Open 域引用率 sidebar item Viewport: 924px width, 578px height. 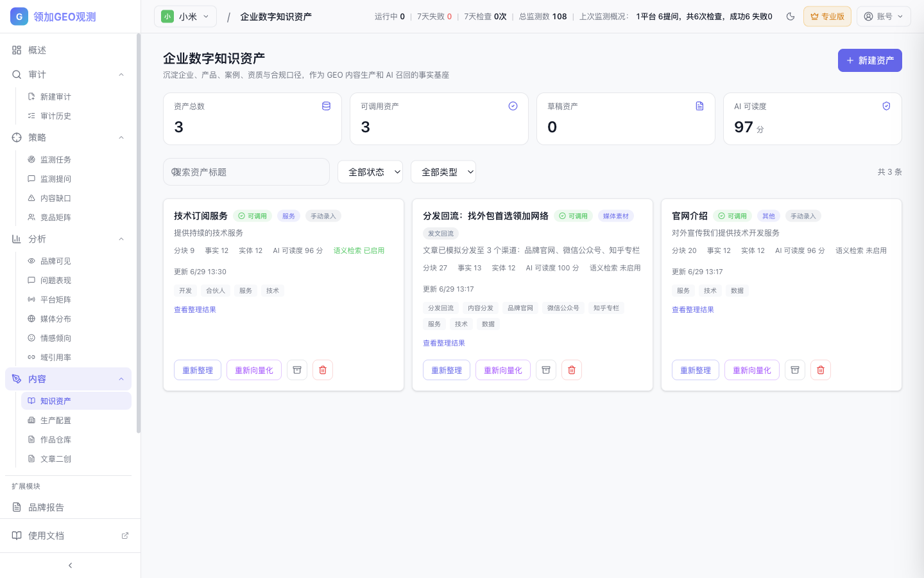[76, 357]
